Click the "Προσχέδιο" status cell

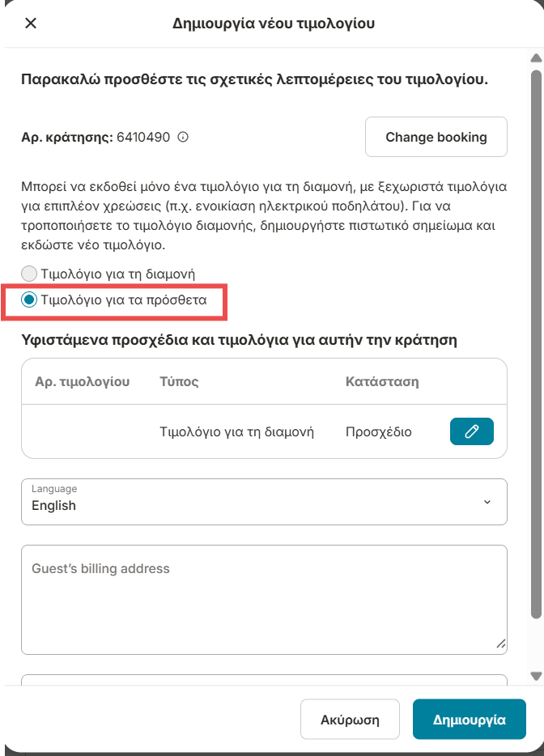378,431
